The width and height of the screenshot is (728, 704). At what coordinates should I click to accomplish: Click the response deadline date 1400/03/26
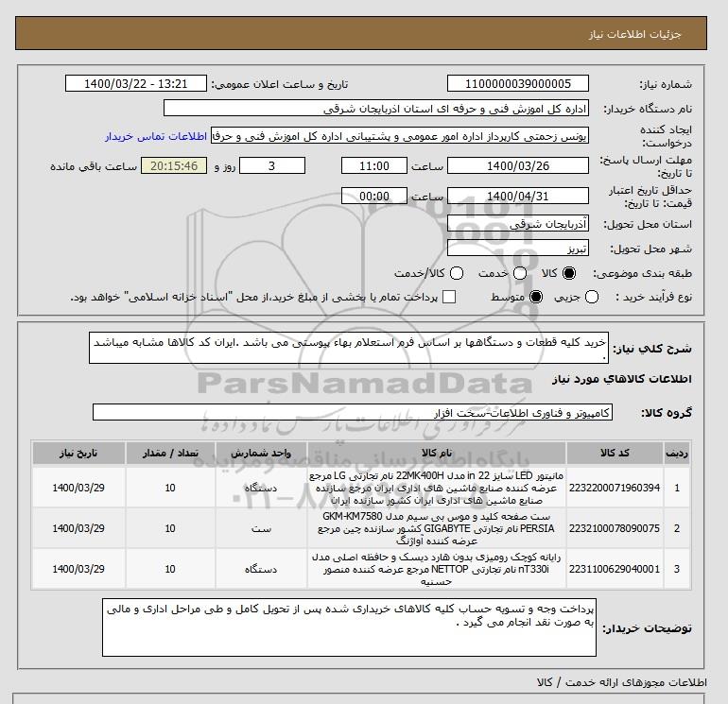(x=518, y=165)
